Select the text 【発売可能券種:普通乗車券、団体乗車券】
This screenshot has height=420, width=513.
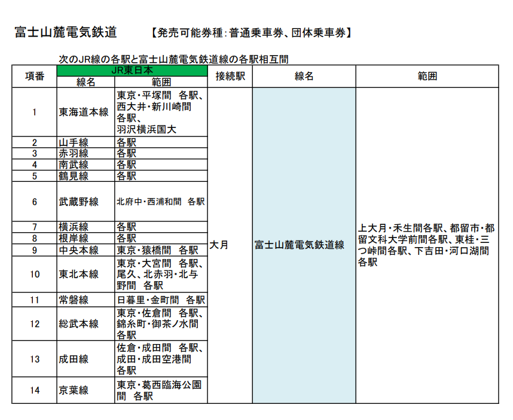point(251,33)
